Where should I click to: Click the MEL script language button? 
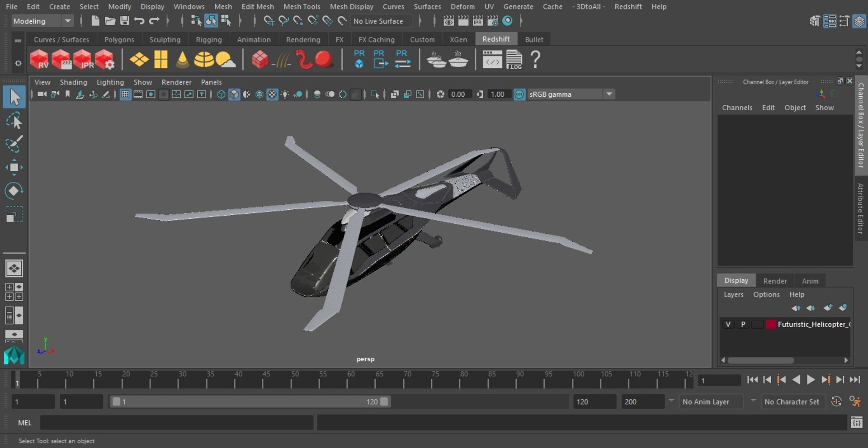[24, 423]
